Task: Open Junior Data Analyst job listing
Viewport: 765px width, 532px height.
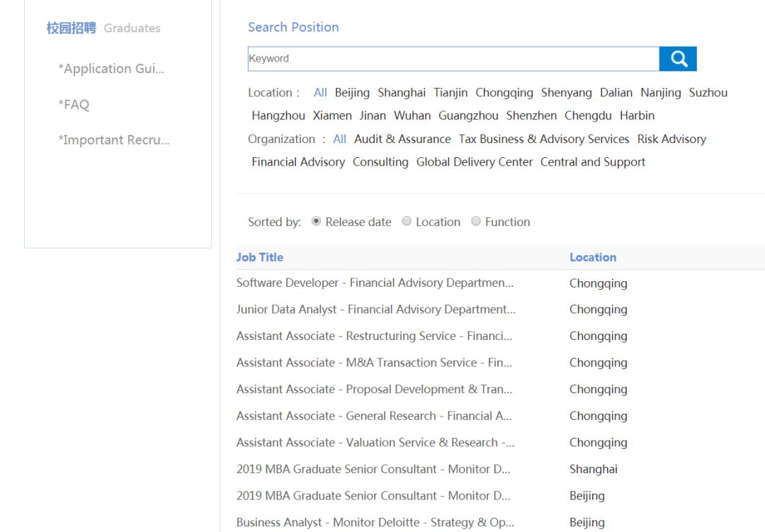Action: click(x=375, y=310)
